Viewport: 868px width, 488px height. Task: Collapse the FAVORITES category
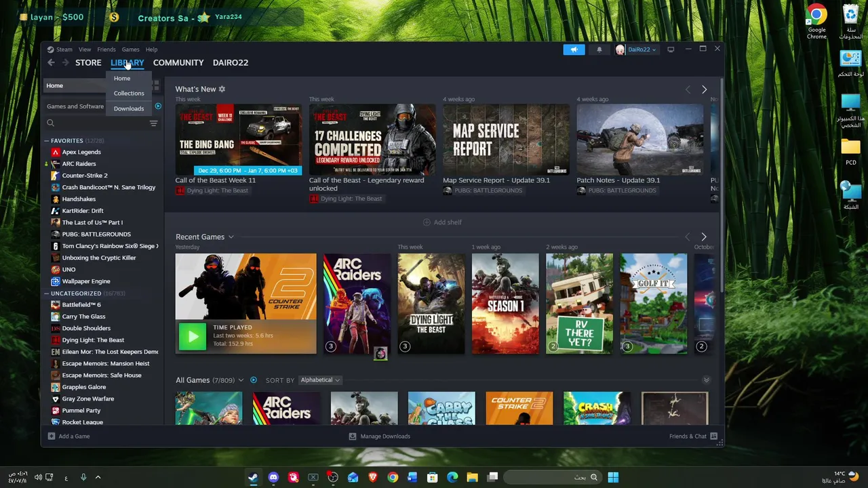[x=47, y=140]
